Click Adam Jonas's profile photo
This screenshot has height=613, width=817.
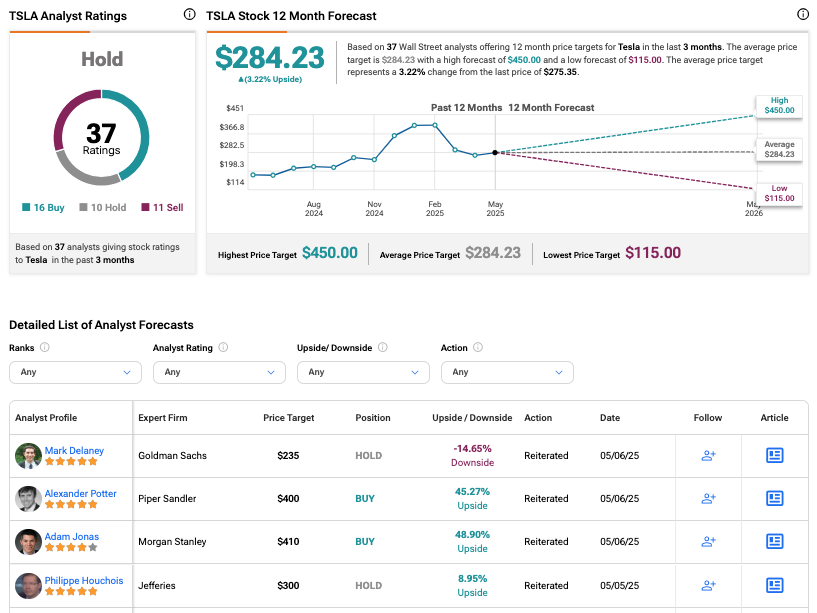click(x=28, y=542)
